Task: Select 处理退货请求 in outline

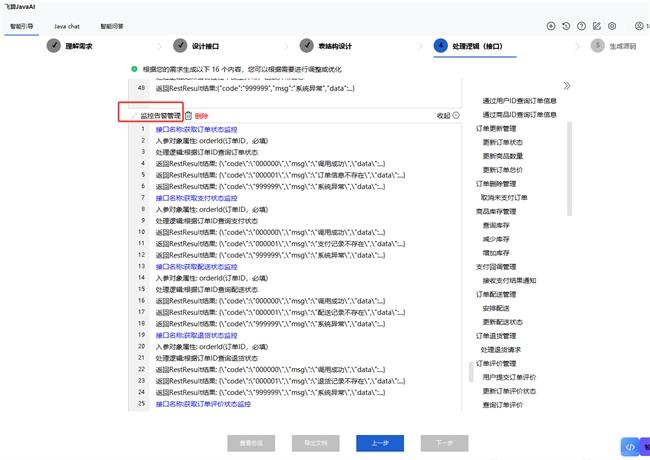Action: pyautogui.click(x=501, y=350)
